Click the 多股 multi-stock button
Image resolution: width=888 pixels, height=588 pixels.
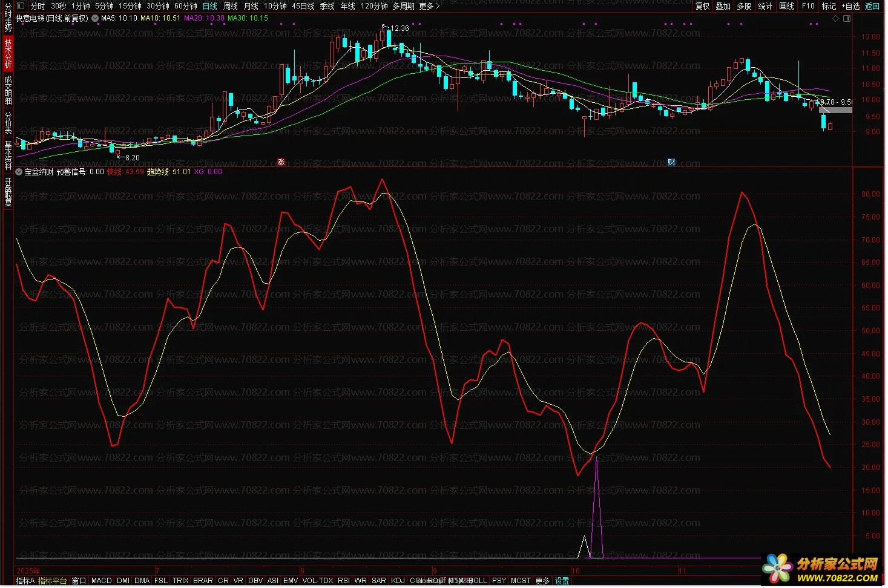coord(745,6)
